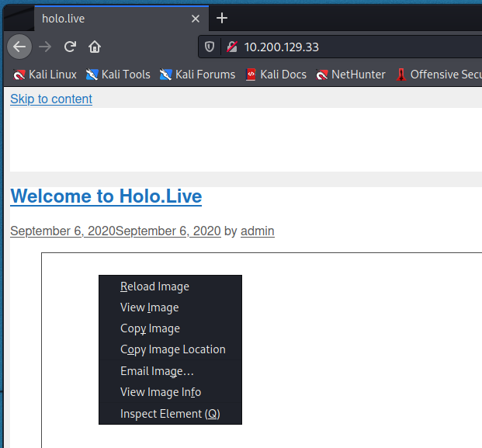
Task: Click the Forward arrow button
Action: pos(45,47)
